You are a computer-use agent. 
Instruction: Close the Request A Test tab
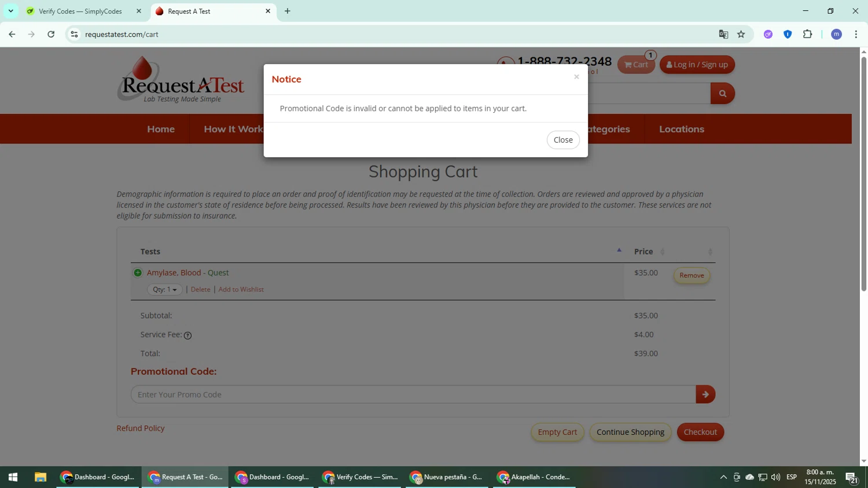coord(268,11)
